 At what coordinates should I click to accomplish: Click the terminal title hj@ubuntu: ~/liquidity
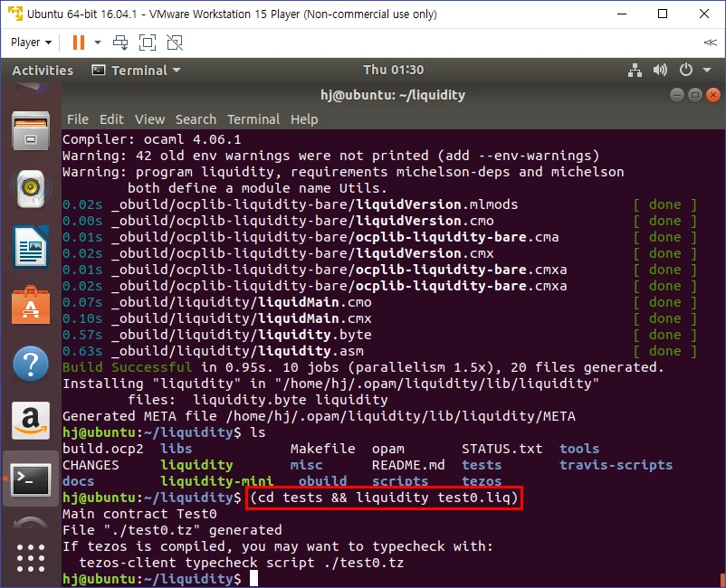coord(393,95)
